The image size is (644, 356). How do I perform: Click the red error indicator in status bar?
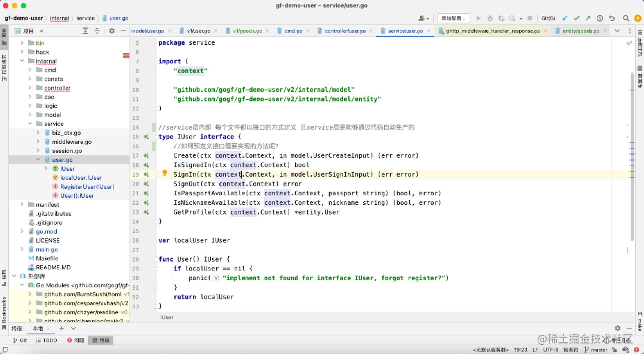pyautogui.click(x=637, y=350)
